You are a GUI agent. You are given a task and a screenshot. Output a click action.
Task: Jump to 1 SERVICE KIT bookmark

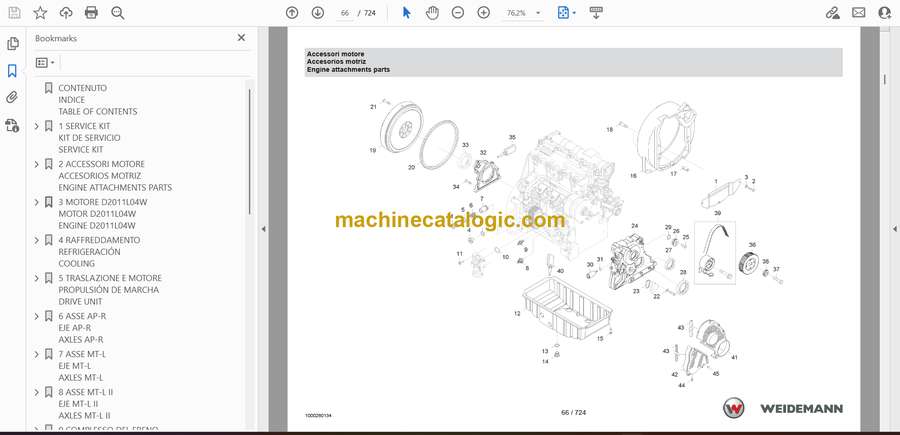pyautogui.click(x=90, y=138)
